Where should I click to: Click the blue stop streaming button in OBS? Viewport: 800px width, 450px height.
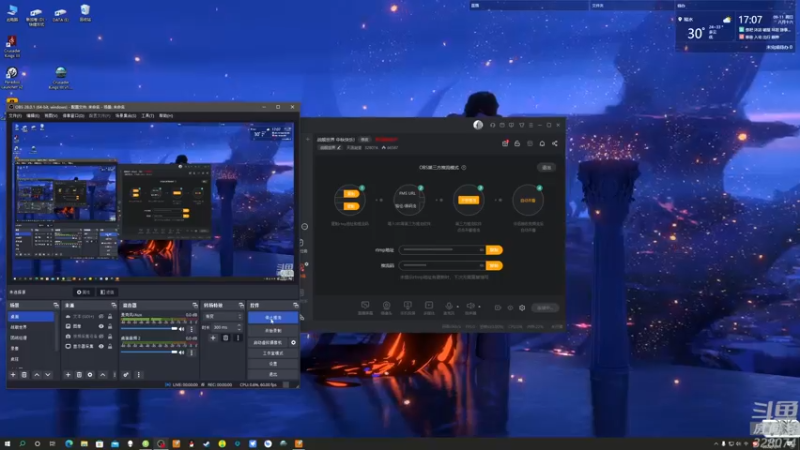(273, 317)
